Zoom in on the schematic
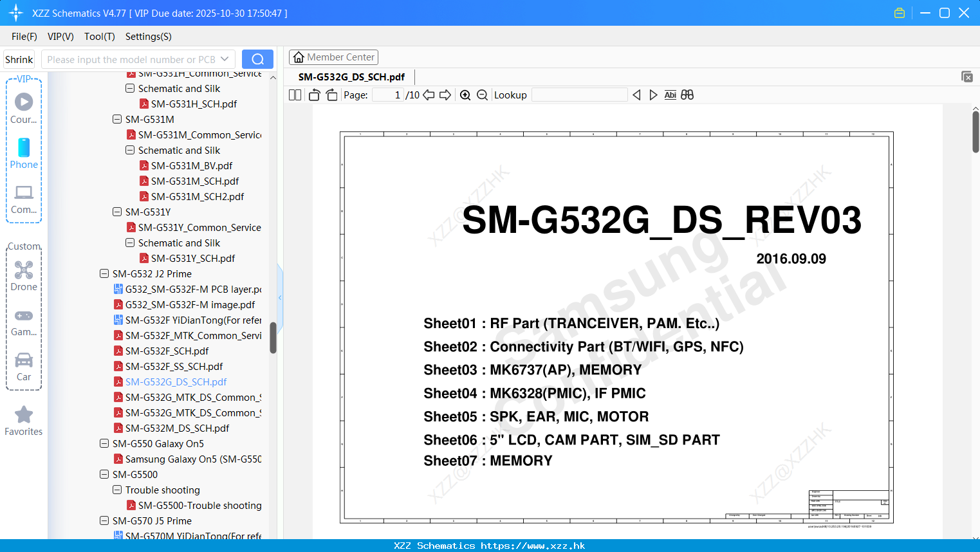The width and height of the screenshot is (980, 552). tap(465, 95)
